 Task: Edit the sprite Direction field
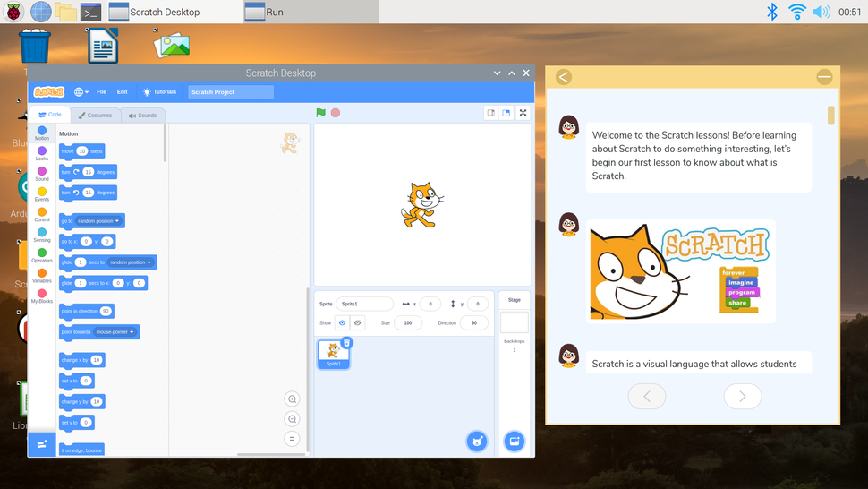(x=474, y=322)
